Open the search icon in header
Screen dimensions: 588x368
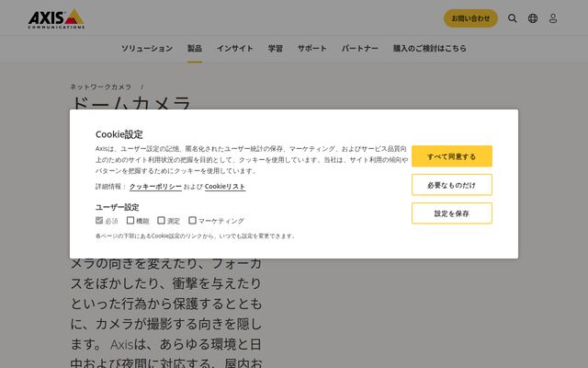point(513,18)
